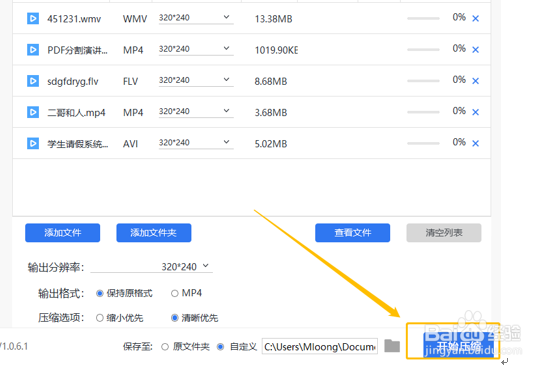
Task: Click the progress bar of sdgfdryg.flv
Action: pyautogui.click(x=423, y=81)
